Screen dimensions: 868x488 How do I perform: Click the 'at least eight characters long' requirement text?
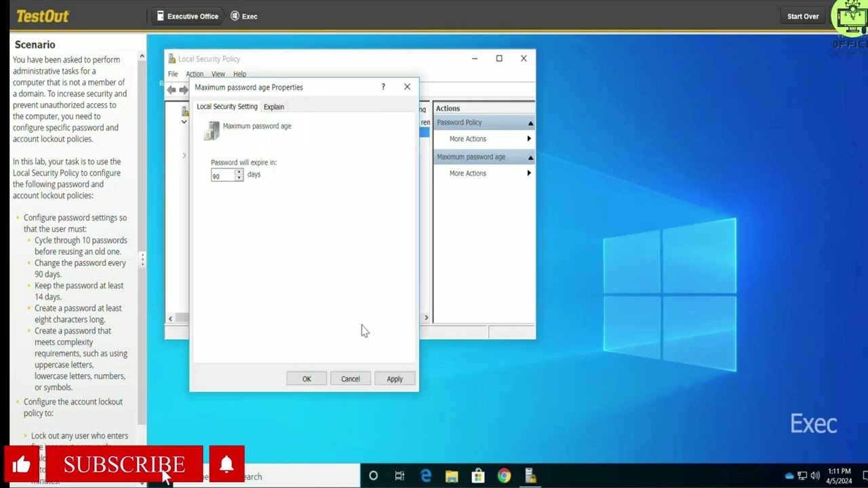[78, 314]
